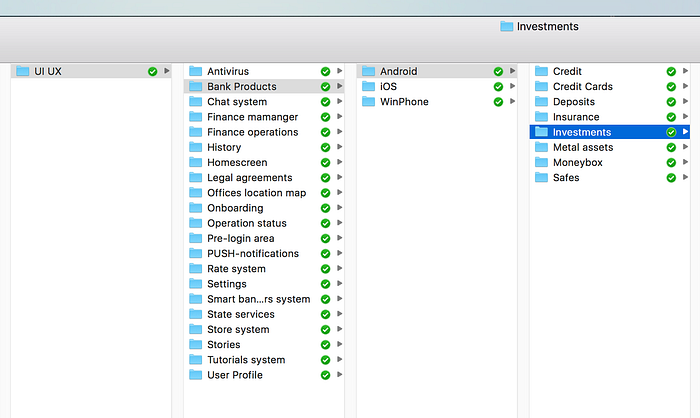
Task: Open the State services folder
Action: pyautogui.click(x=264, y=314)
